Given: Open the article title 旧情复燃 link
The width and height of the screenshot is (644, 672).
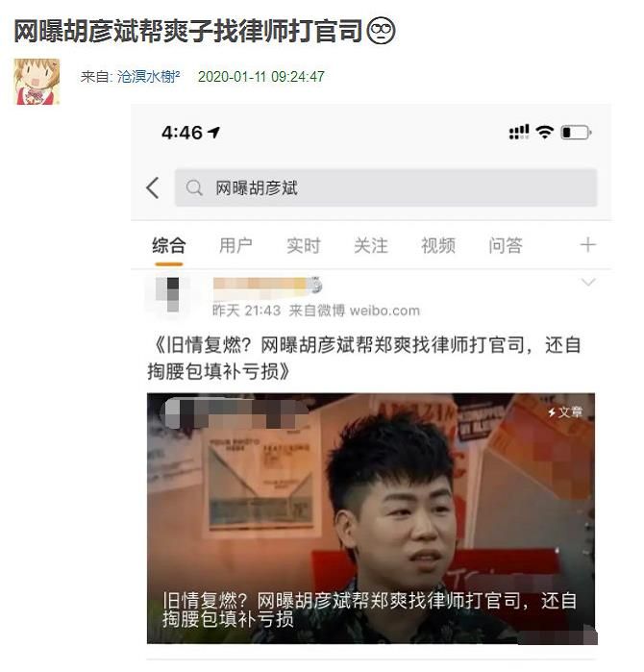Looking at the screenshot, I should tap(364, 358).
